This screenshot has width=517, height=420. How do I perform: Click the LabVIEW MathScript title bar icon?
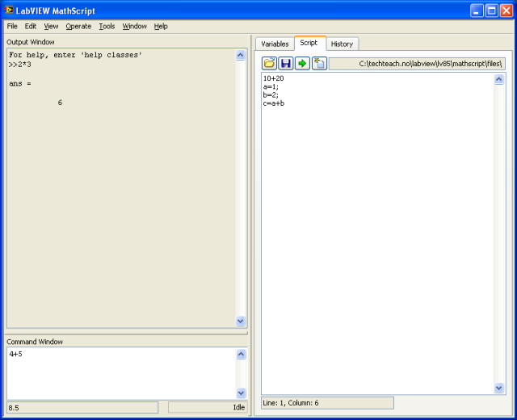[9, 10]
